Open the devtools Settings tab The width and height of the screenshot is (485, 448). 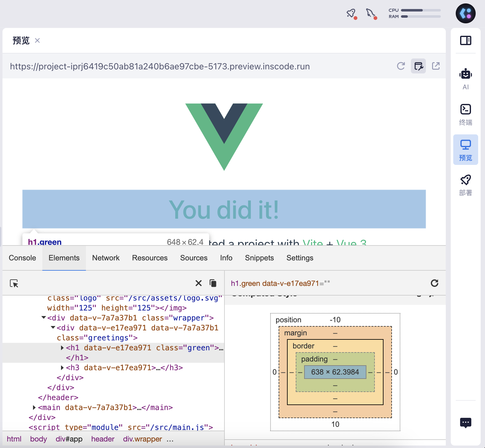point(300,258)
